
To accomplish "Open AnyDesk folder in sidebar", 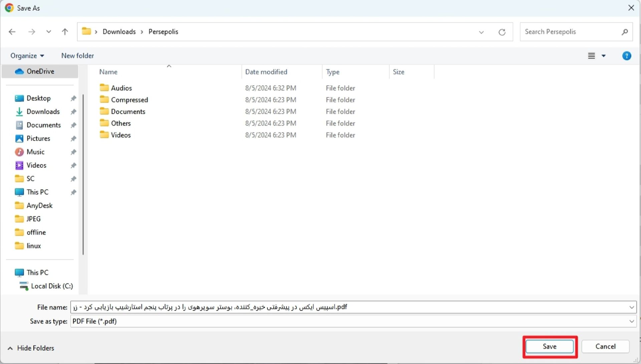I will point(39,206).
